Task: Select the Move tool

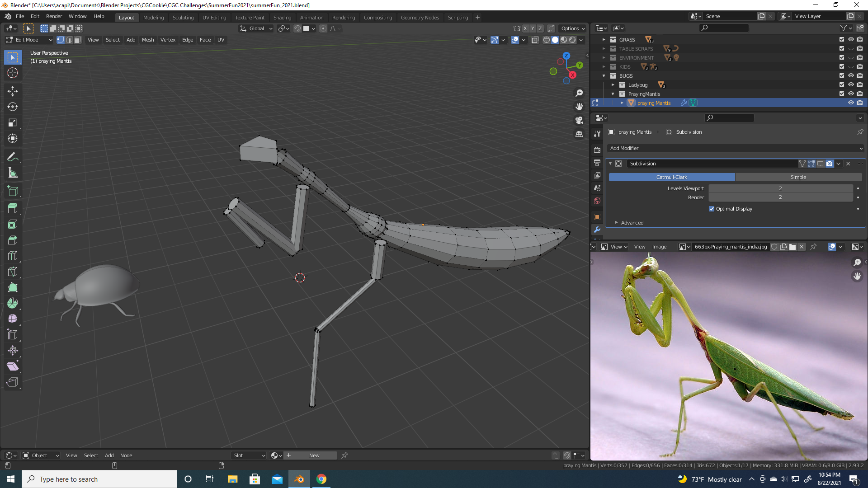Action: point(13,91)
